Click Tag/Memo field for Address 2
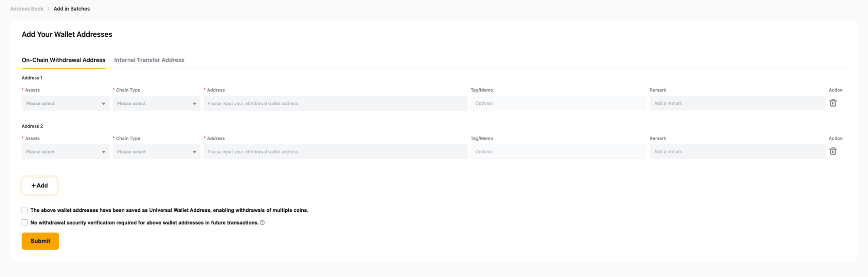The image size is (868, 277). click(558, 152)
